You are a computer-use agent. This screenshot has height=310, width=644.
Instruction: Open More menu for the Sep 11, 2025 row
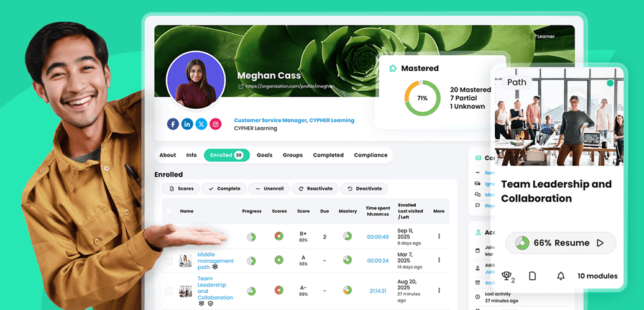coord(439,236)
